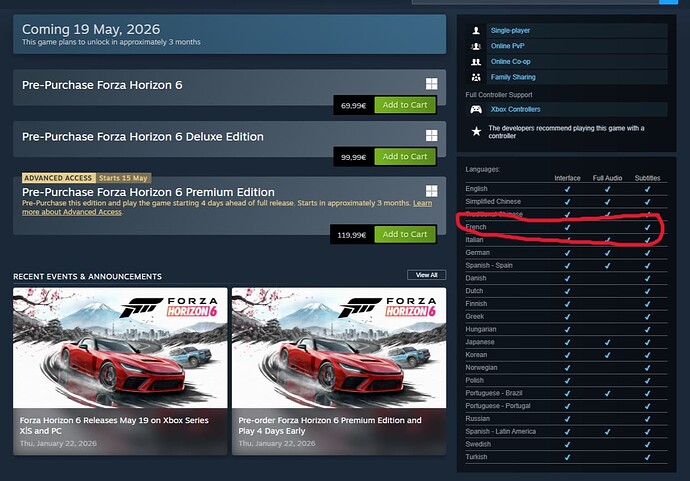Open the Single-player category link
This screenshot has width=690, height=481.
[x=510, y=30]
